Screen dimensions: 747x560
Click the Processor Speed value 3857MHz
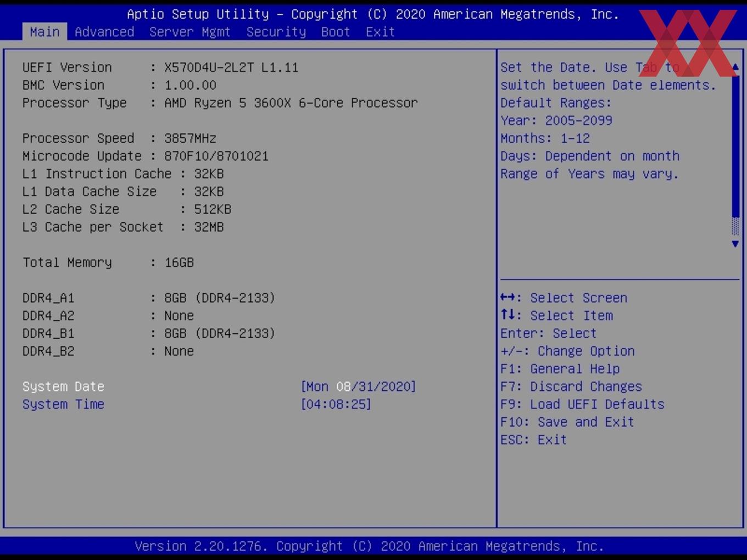[190, 138]
